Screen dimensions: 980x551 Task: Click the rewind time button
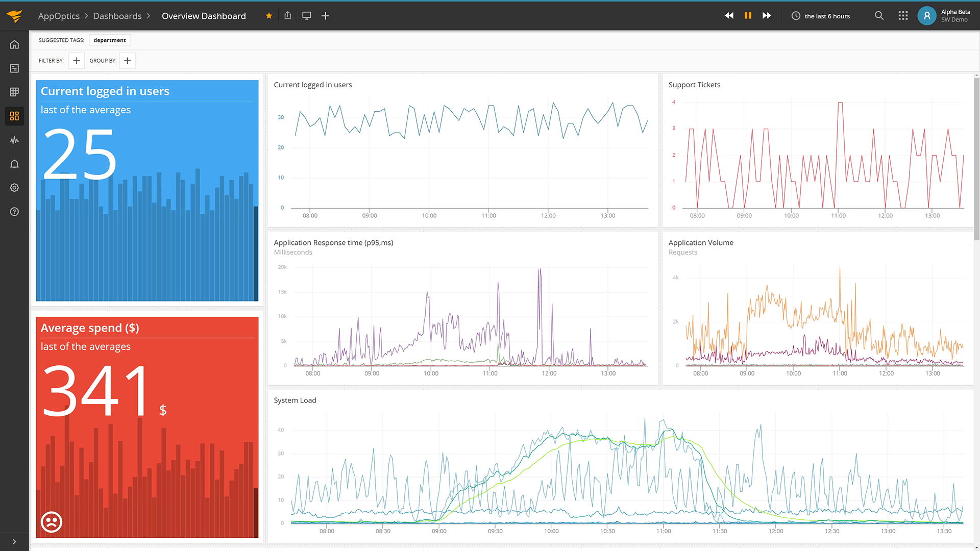point(729,16)
